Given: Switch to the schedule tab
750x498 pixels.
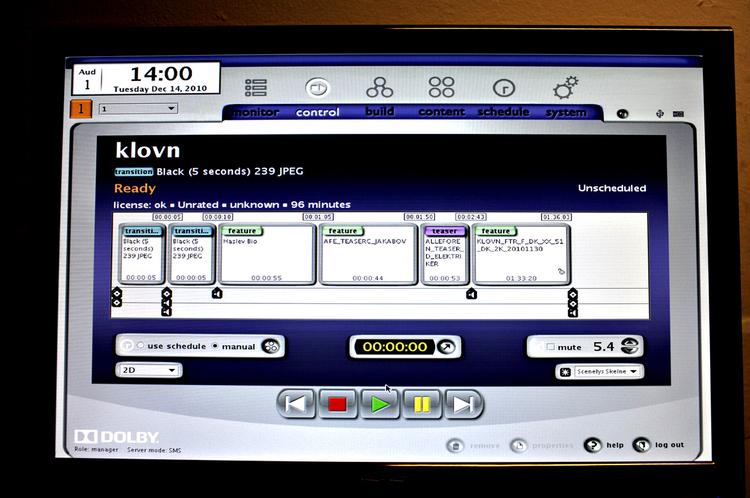Looking at the screenshot, I should (504, 112).
